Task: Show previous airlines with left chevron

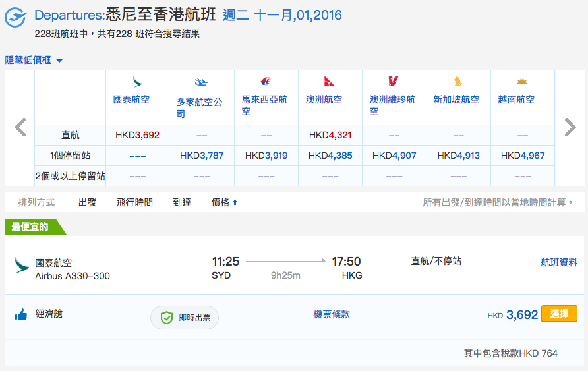Action: point(20,127)
